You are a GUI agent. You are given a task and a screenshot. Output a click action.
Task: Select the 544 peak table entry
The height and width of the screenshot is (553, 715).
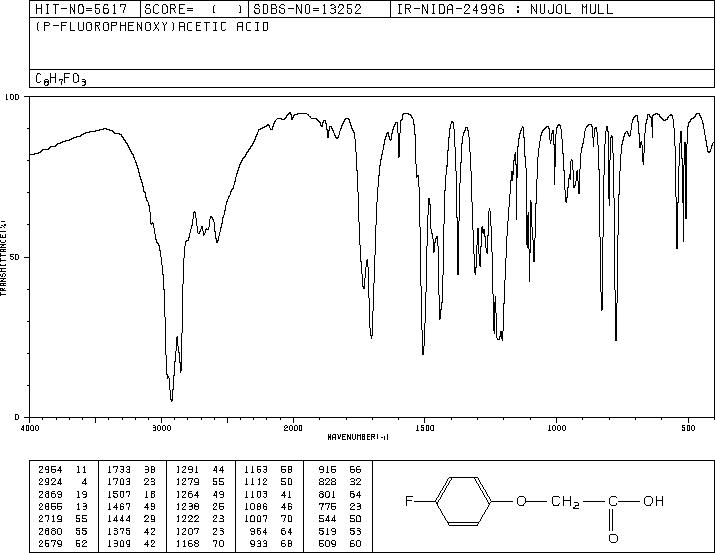pyautogui.click(x=340, y=519)
